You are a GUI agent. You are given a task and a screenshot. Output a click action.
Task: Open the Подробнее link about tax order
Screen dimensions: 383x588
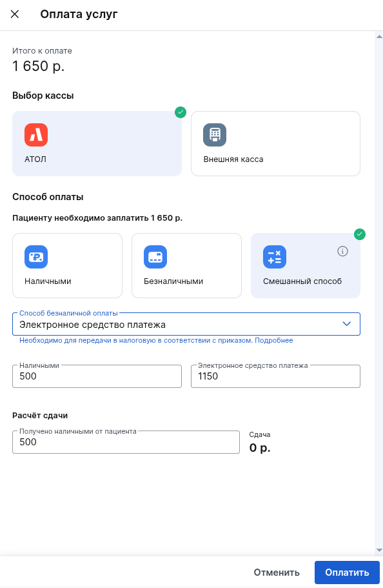274,341
